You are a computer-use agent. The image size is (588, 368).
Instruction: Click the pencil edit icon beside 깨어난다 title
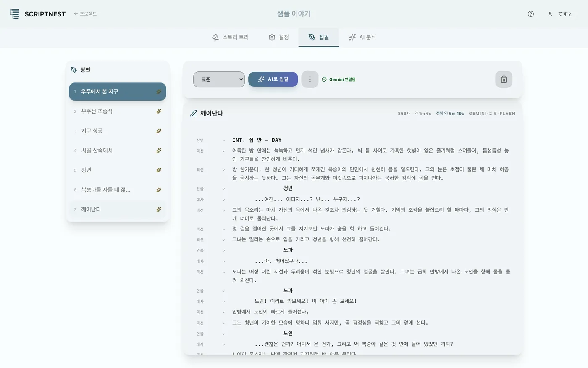(194, 113)
